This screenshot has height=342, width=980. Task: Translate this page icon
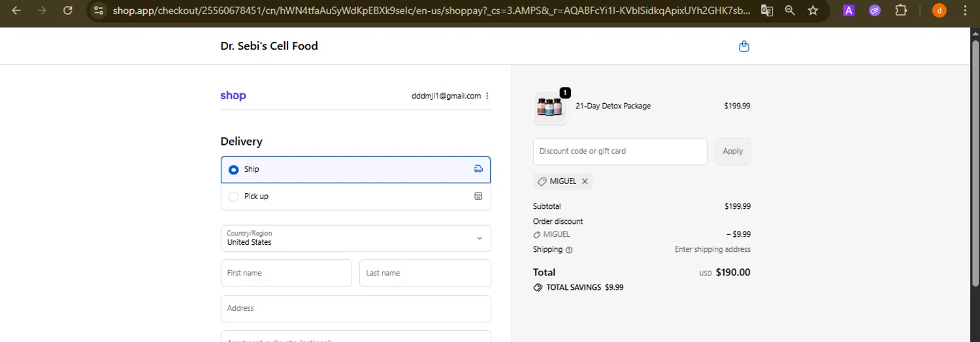point(767,10)
